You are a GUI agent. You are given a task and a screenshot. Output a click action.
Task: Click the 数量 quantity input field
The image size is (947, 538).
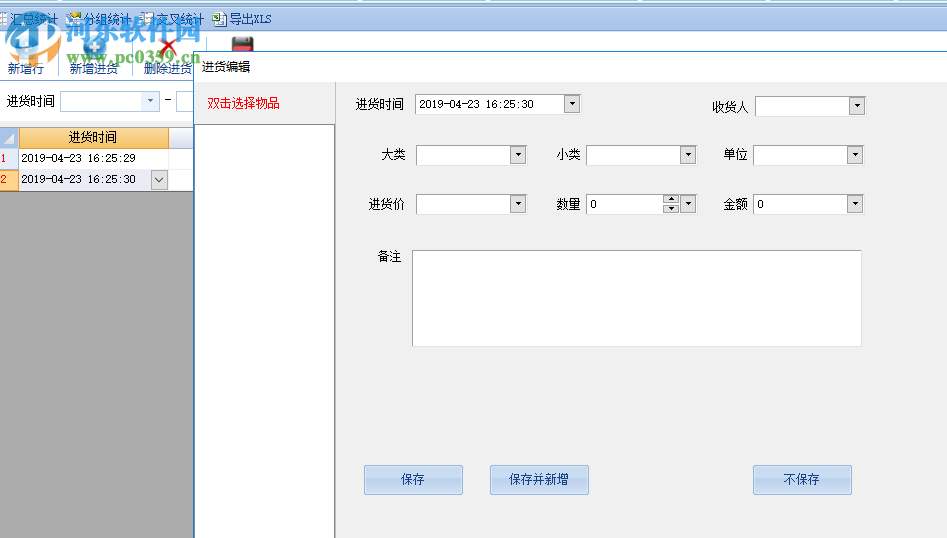click(x=624, y=204)
